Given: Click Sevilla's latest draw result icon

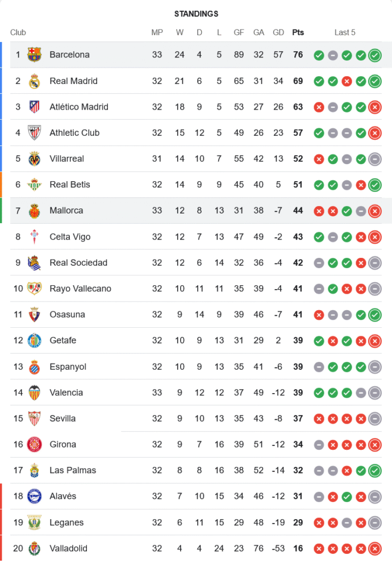Looking at the screenshot, I should [374, 419].
